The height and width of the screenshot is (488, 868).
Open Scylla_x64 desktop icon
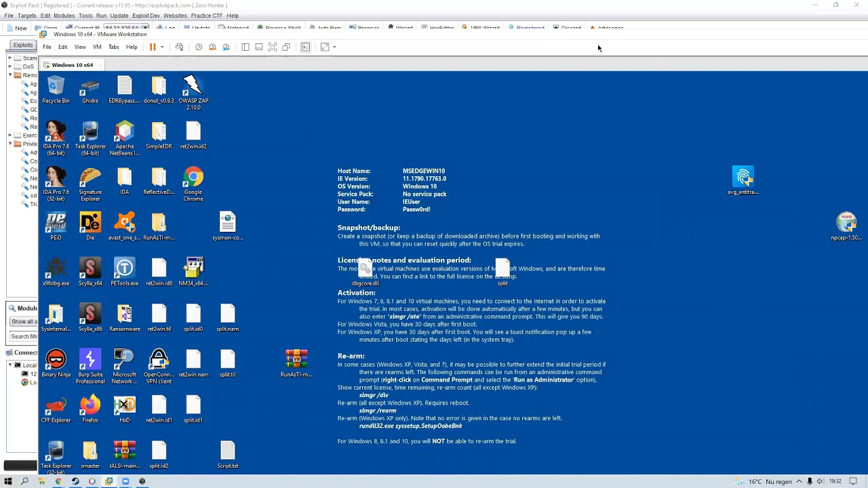[x=90, y=272]
